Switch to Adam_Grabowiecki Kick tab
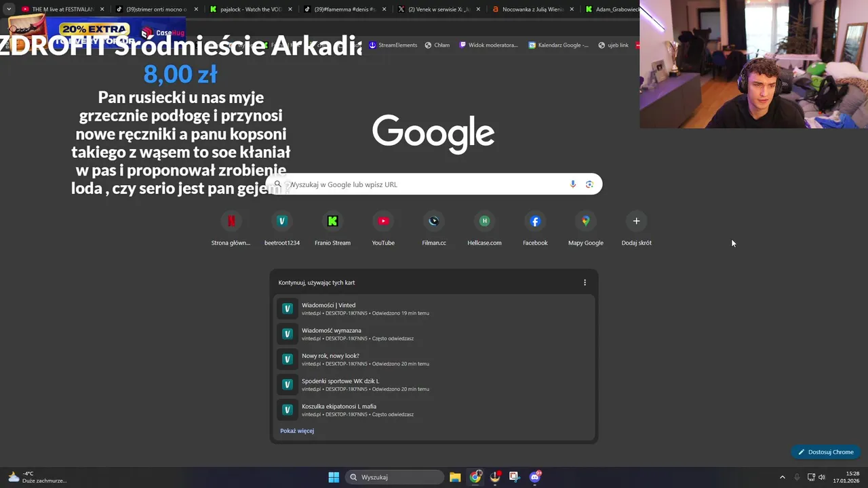Image resolution: width=868 pixels, height=488 pixels. 610,9
